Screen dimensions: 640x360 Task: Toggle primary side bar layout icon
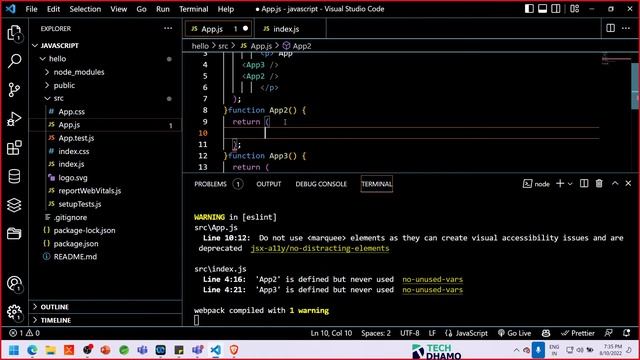[529, 9]
